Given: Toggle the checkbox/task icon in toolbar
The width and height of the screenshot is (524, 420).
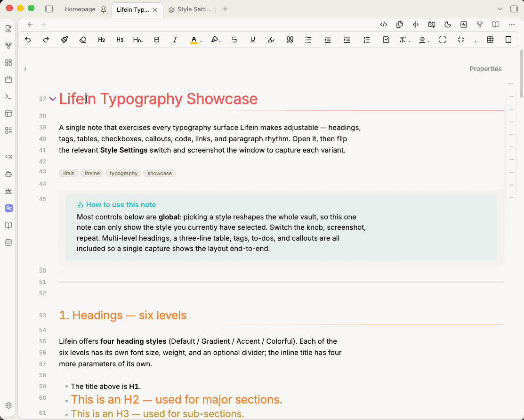Looking at the screenshot, I should coord(386,40).
